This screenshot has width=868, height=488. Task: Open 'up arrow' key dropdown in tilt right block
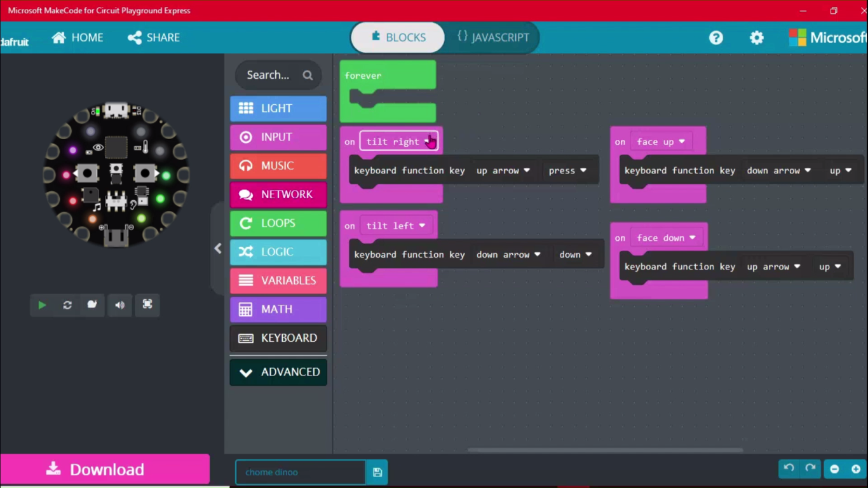tap(503, 170)
